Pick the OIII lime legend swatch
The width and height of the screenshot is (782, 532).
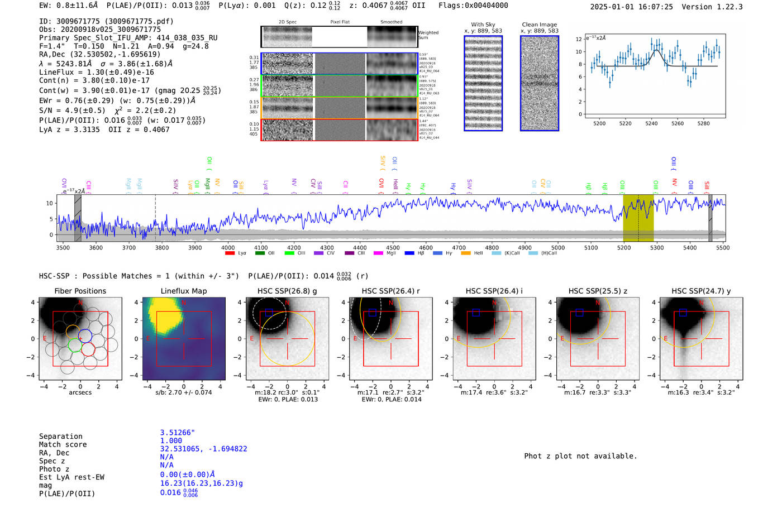coord(289,253)
